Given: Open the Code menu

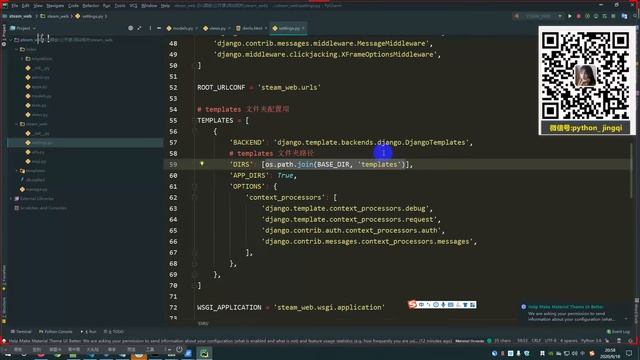Looking at the screenshot, I should pyautogui.click(x=73, y=6).
